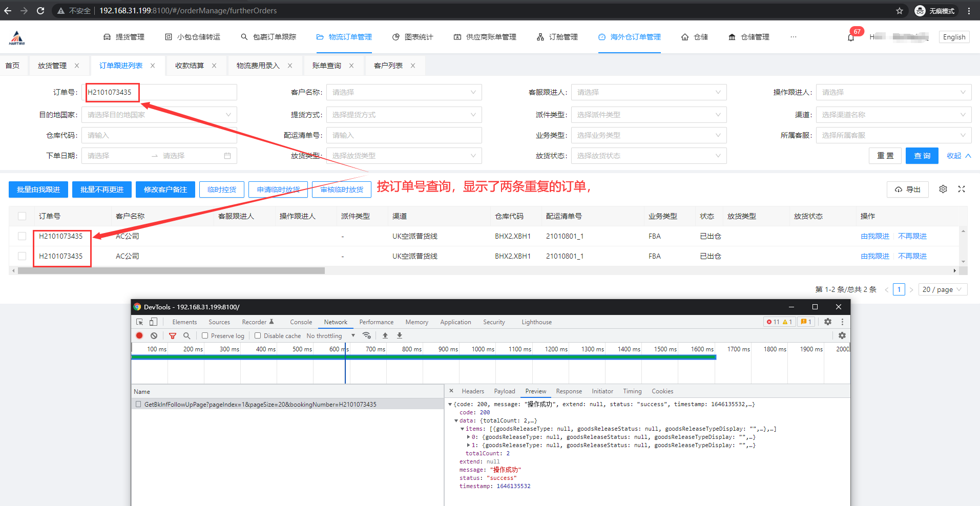Click DevTools inspect element picker icon
The image size is (980, 506).
140,322
